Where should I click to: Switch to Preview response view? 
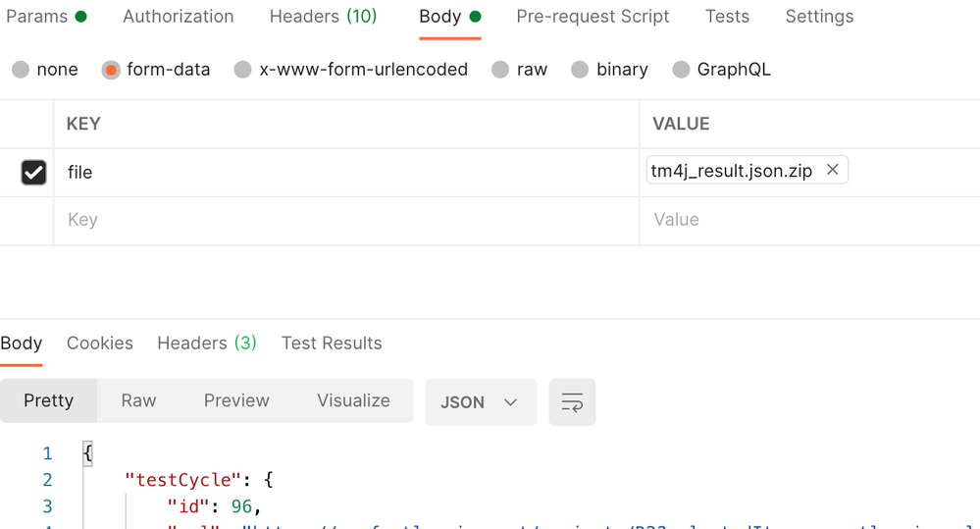(236, 400)
